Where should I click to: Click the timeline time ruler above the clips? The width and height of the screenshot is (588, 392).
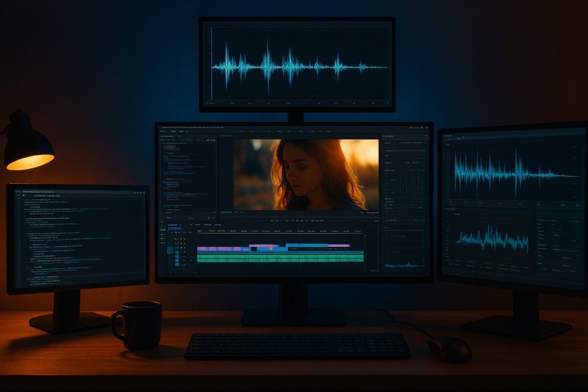(280, 231)
